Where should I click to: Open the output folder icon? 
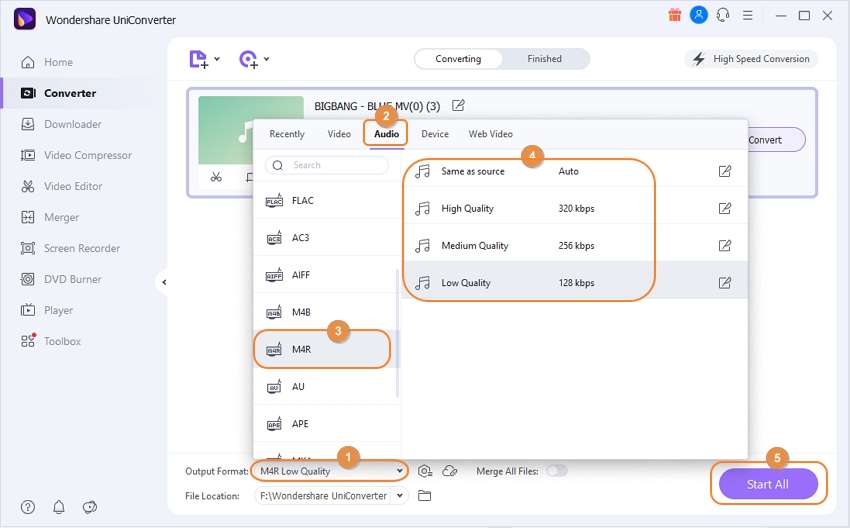pos(424,495)
